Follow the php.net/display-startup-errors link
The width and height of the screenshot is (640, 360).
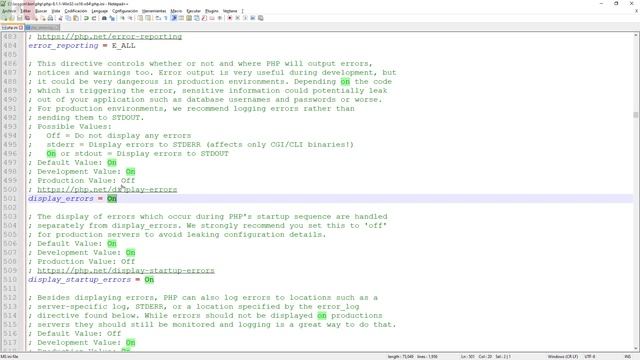(126, 271)
